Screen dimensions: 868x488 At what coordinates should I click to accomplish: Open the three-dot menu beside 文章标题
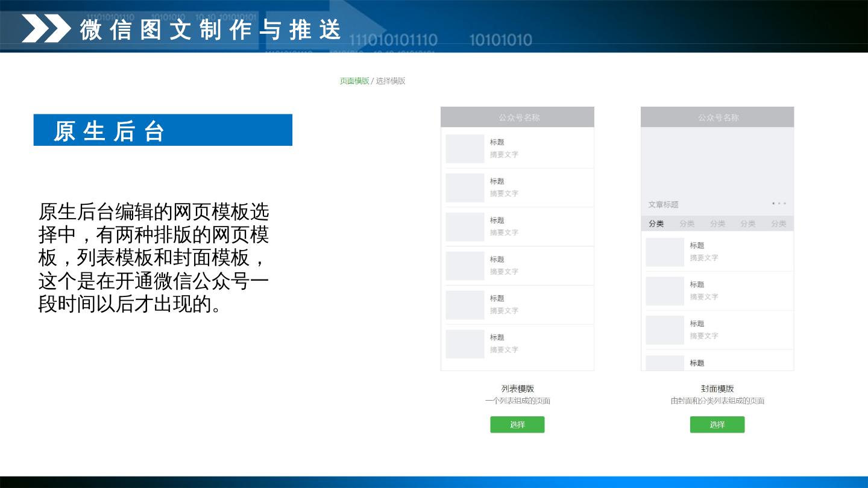(779, 204)
